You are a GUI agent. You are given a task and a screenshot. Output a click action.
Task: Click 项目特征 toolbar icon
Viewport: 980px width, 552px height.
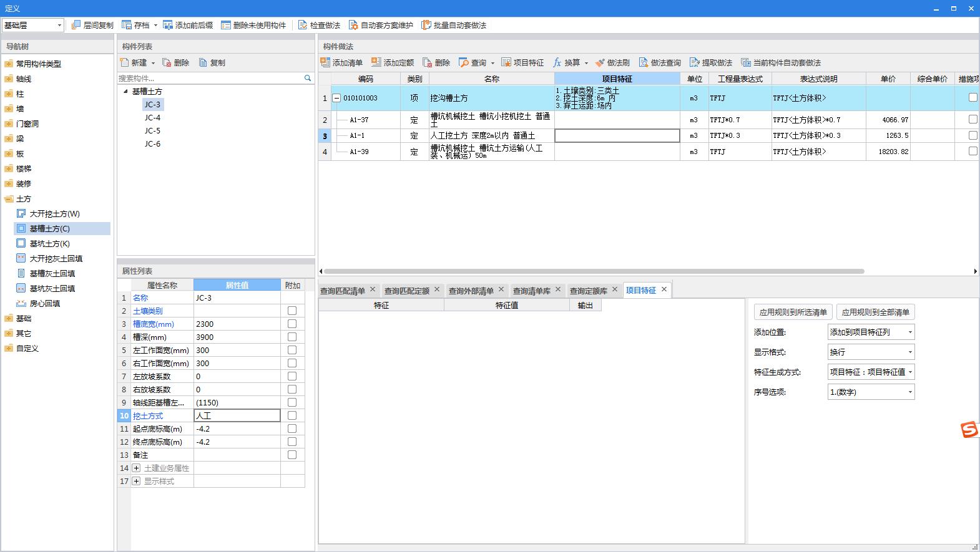coord(506,62)
